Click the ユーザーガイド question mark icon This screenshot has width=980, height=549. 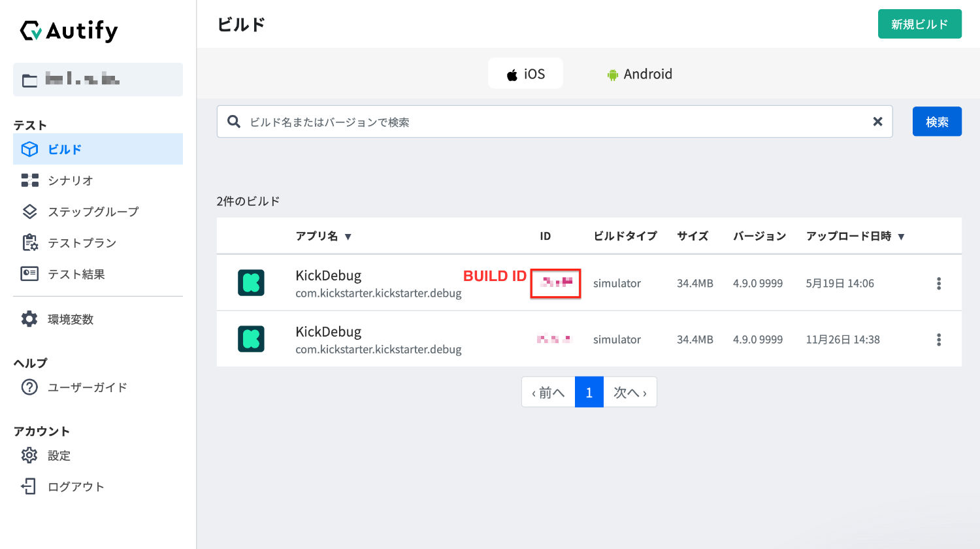(29, 387)
